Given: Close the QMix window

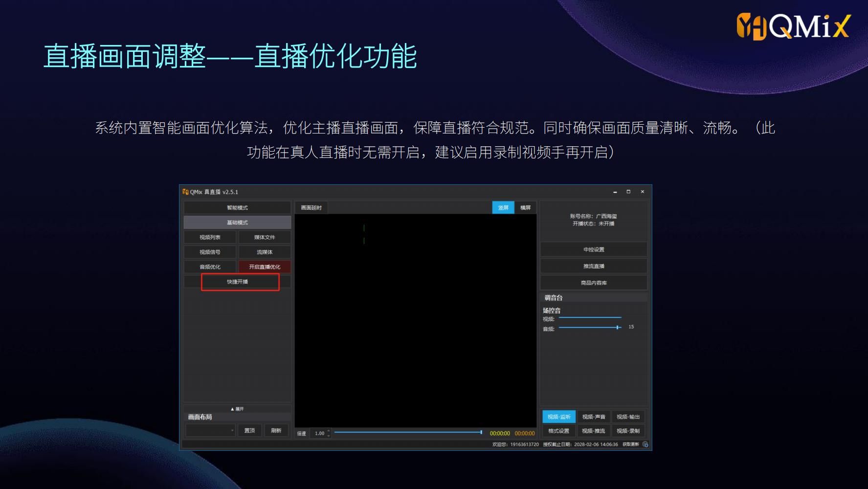Looking at the screenshot, I should (x=643, y=192).
